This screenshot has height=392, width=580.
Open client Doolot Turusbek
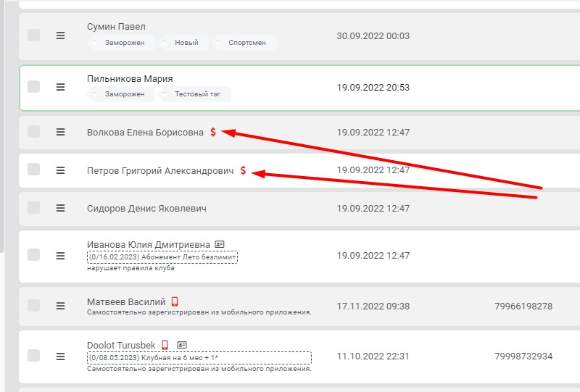point(121,346)
